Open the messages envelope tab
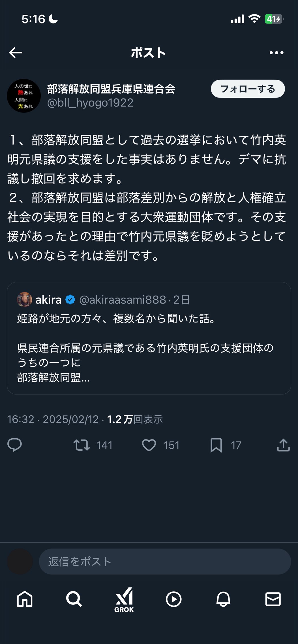 [x=273, y=599]
